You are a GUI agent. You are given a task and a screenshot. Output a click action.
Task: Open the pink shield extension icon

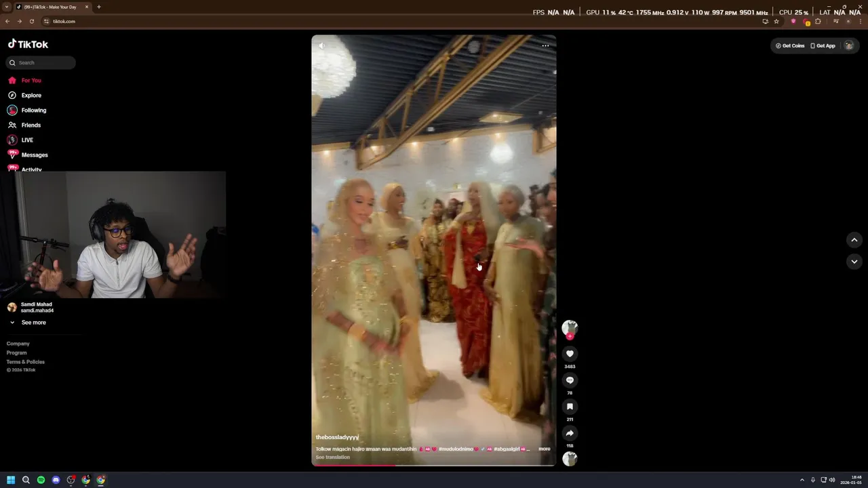pyautogui.click(x=793, y=22)
